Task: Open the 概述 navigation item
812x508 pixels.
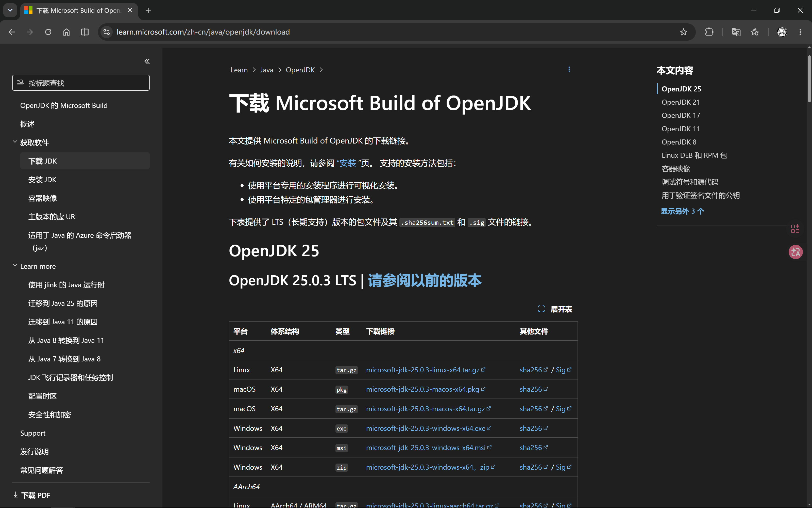Action: (x=27, y=124)
